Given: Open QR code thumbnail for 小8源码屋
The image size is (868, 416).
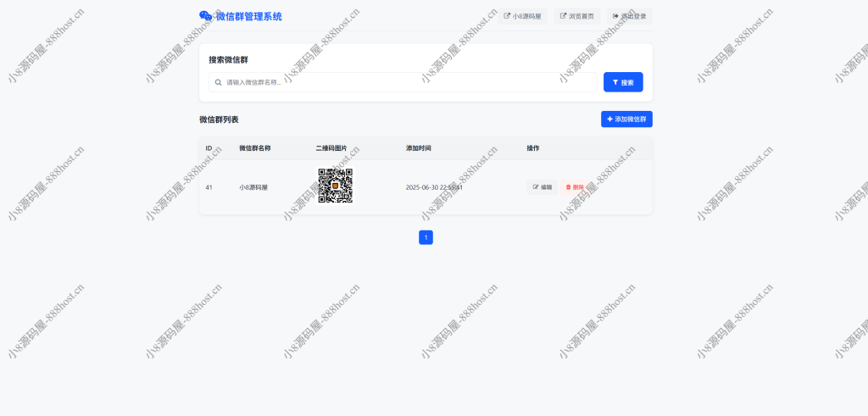Looking at the screenshot, I should click(x=336, y=186).
